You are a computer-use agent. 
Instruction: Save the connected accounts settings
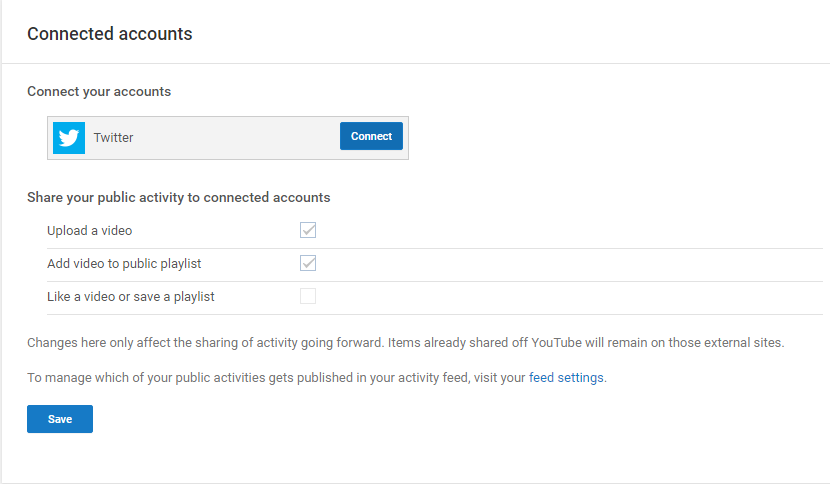click(60, 419)
